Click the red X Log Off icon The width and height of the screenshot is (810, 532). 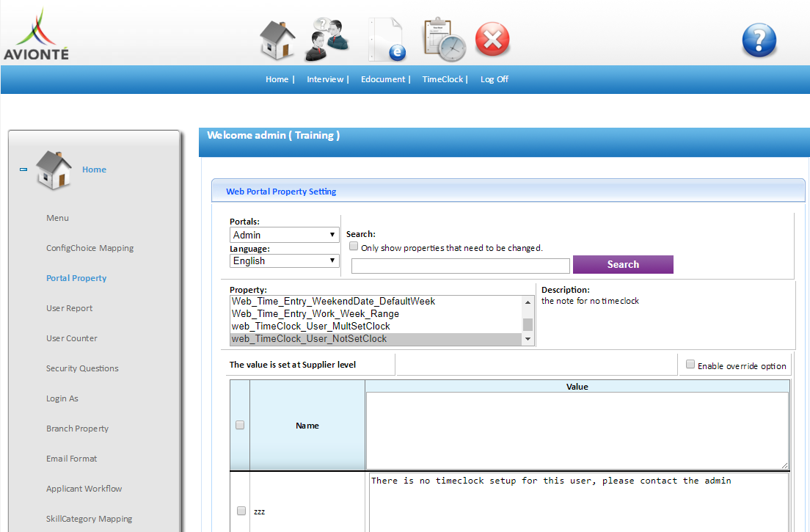pyautogui.click(x=492, y=39)
